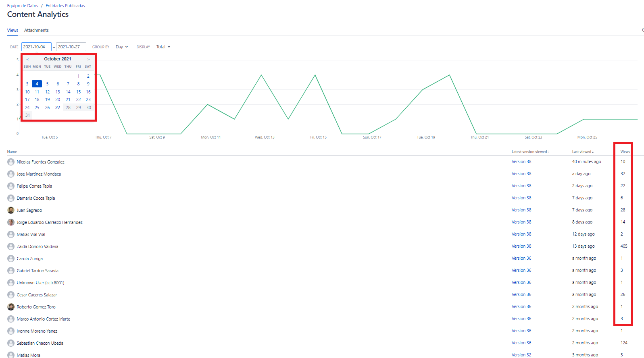Image resolution: width=644 pixels, height=358 pixels.
Task: Go to previous month in calendar
Action: (x=27, y=59)
